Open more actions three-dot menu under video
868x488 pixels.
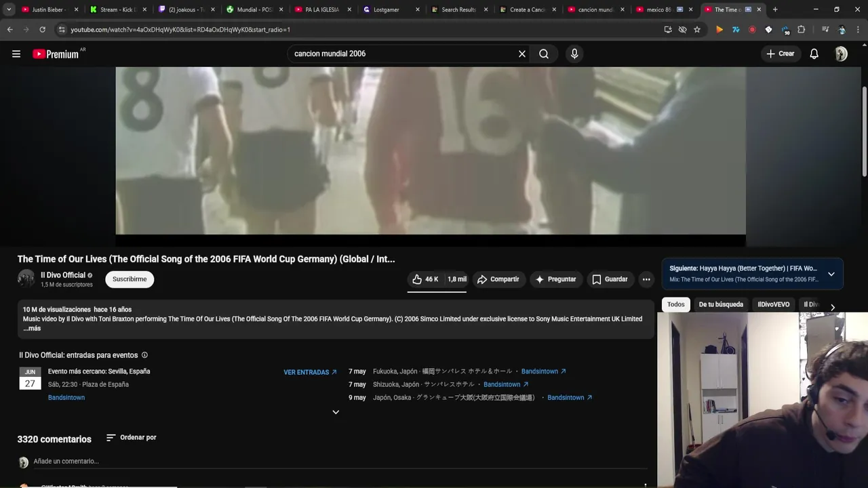tap(646, 279)
